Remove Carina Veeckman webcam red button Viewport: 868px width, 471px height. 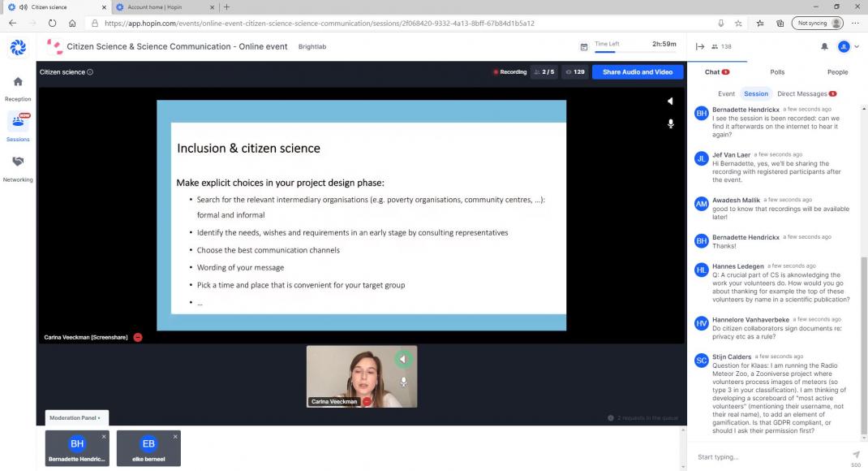point(367,402)
